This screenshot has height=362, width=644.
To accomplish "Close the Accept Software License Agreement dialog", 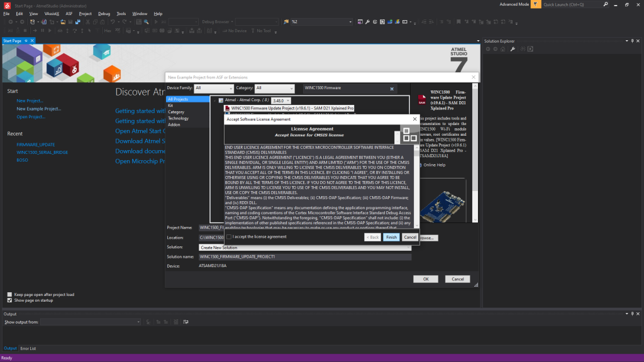I will click(x=414, y=119).
